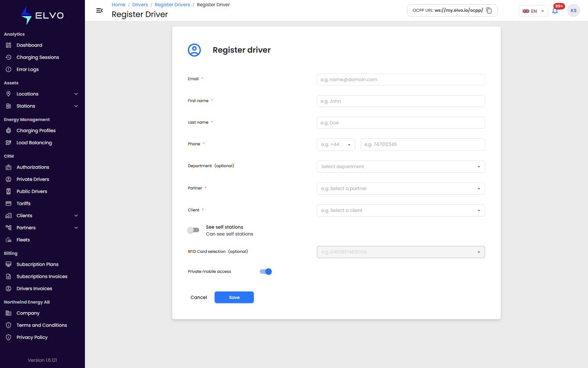Open Subscriptions Invoices menu item
The width and height of the screenshot is (588, 368).
tap(42, 276)
